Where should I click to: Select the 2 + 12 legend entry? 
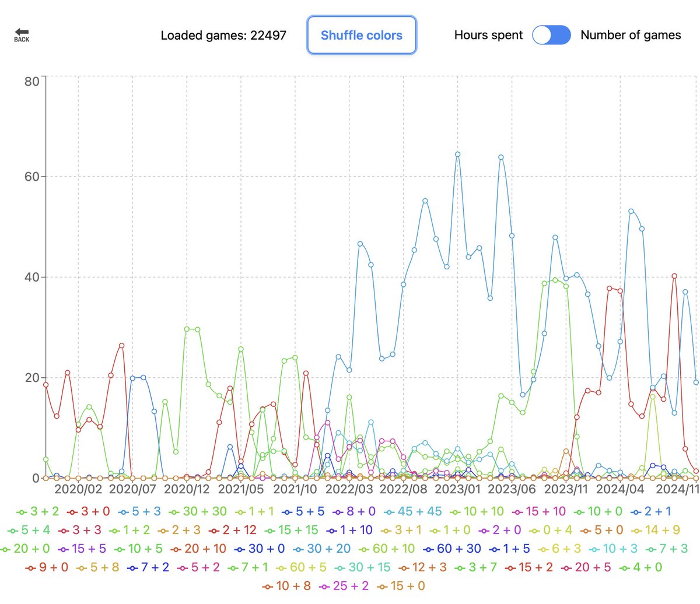[x=232, y=530]
